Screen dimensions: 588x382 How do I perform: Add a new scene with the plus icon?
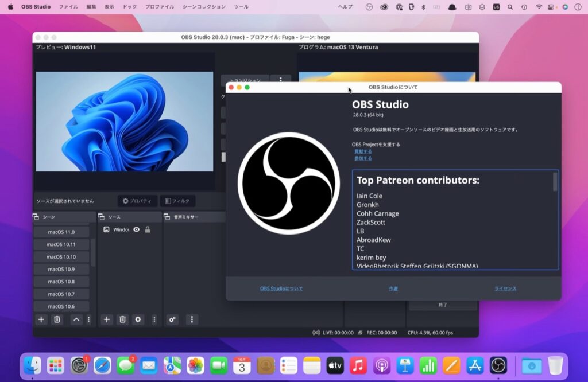tap(41, 320)
